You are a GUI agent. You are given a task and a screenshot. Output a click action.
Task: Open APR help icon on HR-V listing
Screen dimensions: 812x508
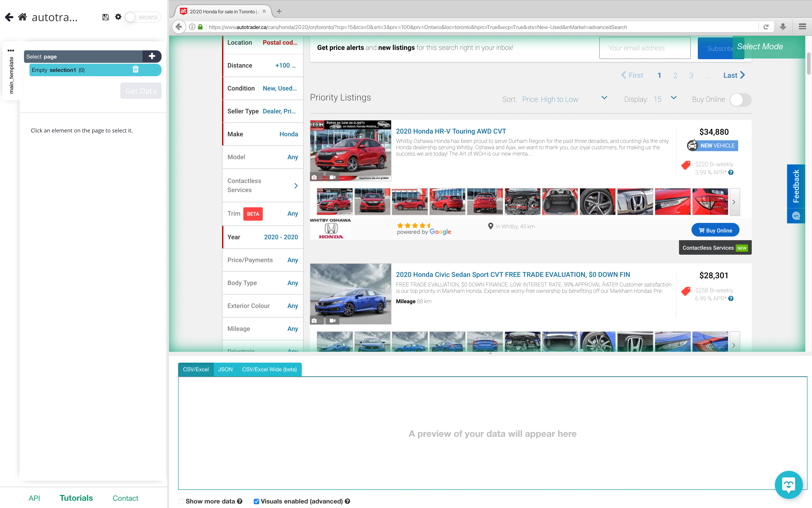point(731,172)
